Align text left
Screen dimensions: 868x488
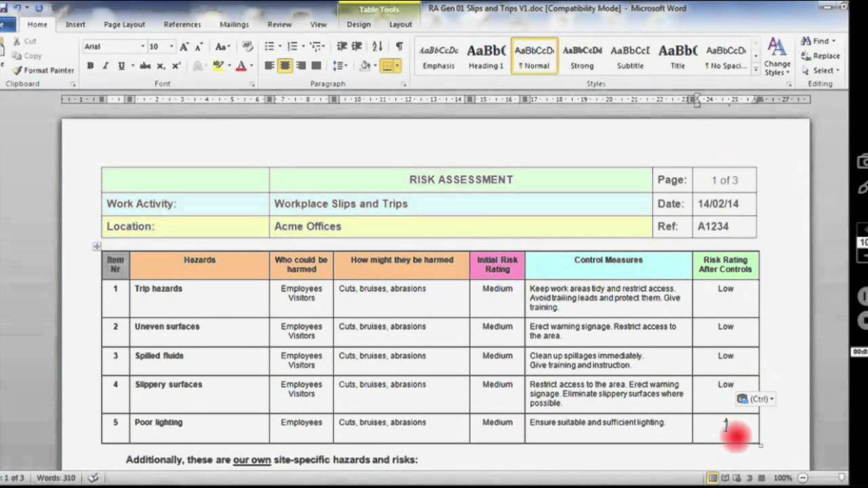tap(269, 66)
